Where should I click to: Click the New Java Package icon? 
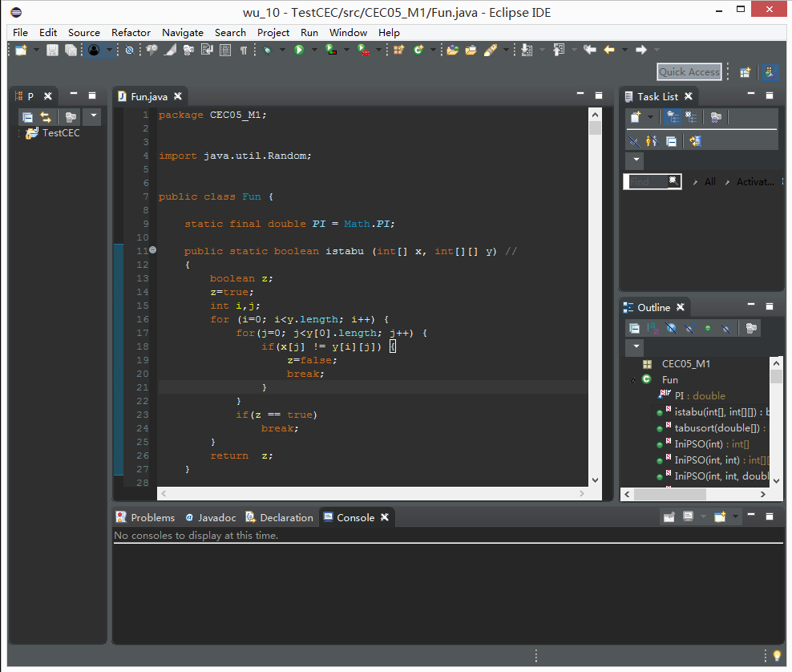399,50
